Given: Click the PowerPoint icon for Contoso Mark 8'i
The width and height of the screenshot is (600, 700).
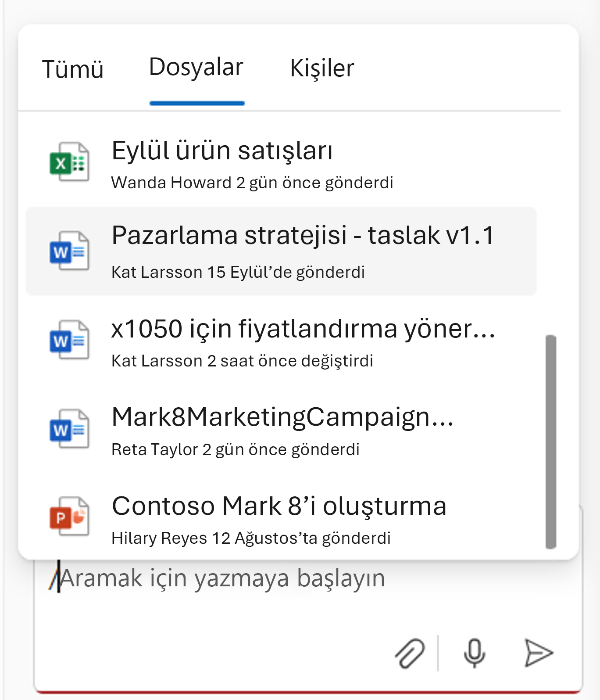Looking at the screenshot, I should [x=69, y=517].
